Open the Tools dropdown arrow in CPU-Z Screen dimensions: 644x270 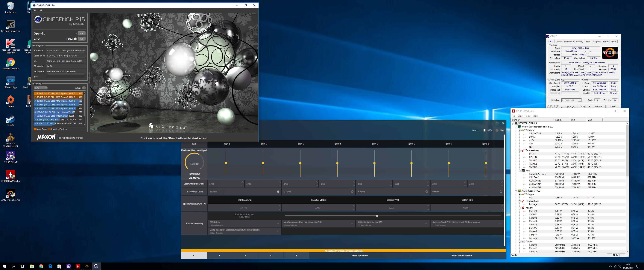point(589,106)
